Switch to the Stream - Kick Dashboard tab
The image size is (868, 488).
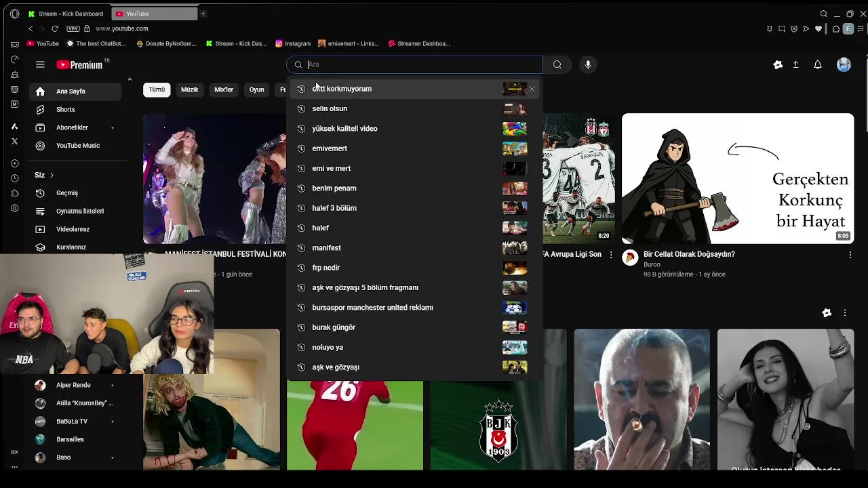[66, 14]
